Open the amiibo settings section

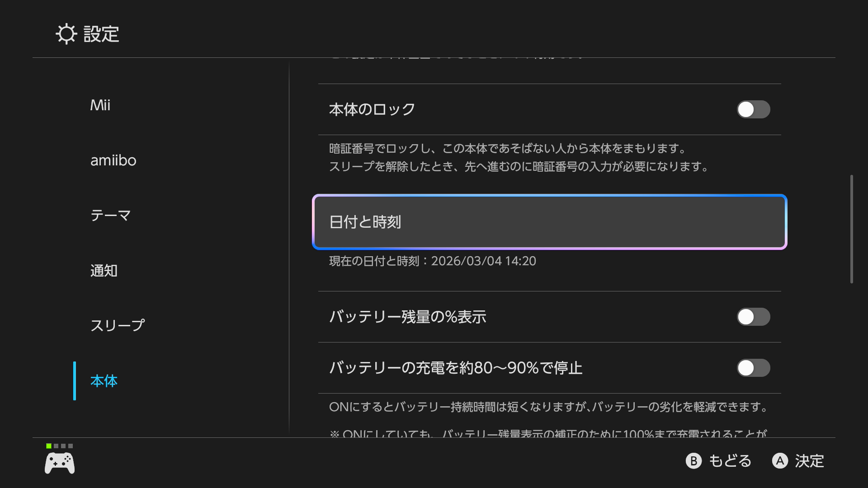(x=113, y=160)
